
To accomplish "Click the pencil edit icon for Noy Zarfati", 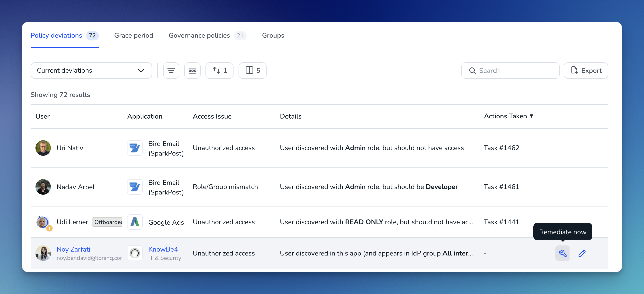I will coord(582,253).
